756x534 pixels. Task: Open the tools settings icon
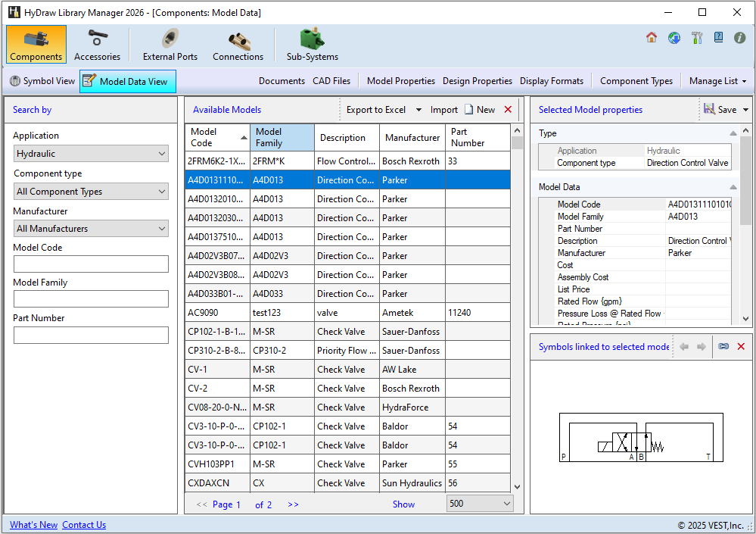coord(697,38)
